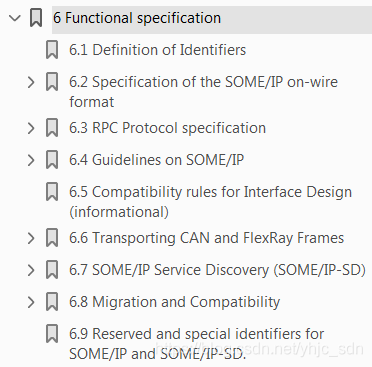372x367 pixels.
Task: Expand 6.4 Guidelines on SOME/IP chevron
Action: [x=31, y=160]
